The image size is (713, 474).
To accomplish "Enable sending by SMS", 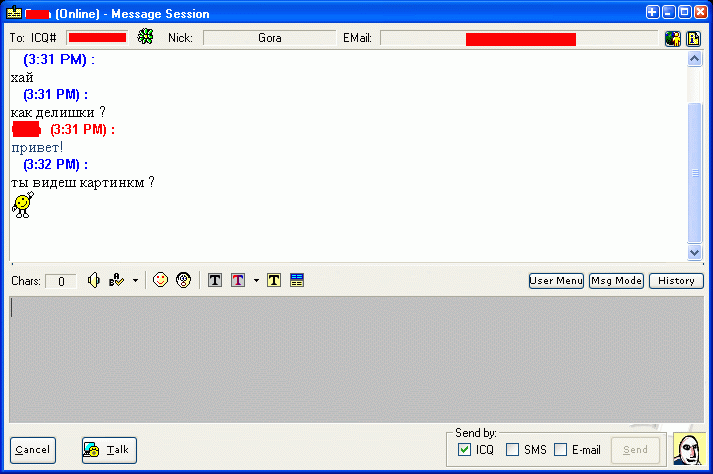I will coord(512,450).
